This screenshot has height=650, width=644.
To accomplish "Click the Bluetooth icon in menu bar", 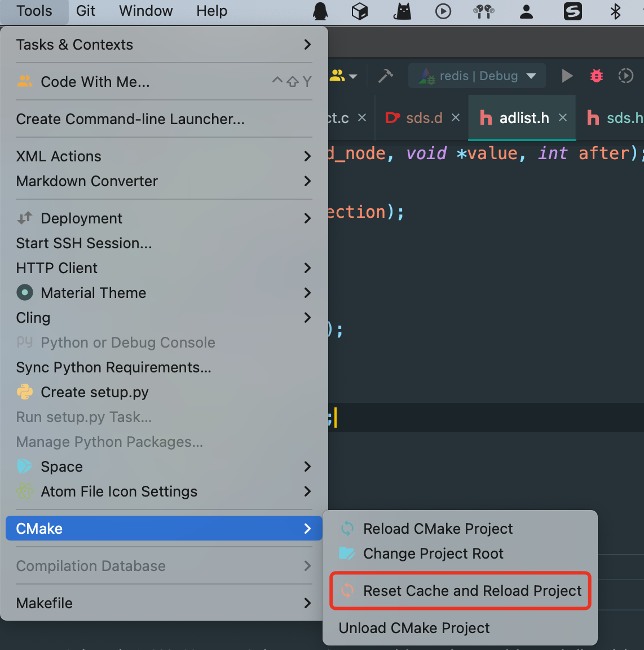I will click(x=615, y=11).
